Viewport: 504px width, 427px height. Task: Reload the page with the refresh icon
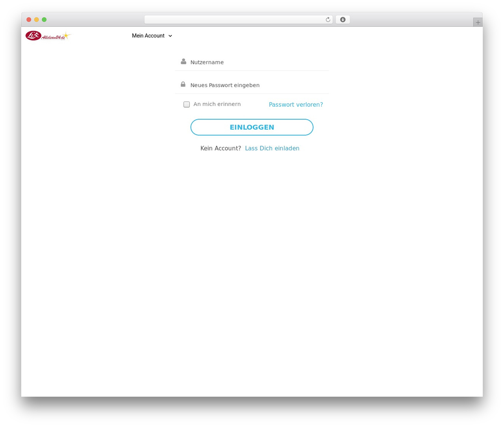(x=328, y=20)
